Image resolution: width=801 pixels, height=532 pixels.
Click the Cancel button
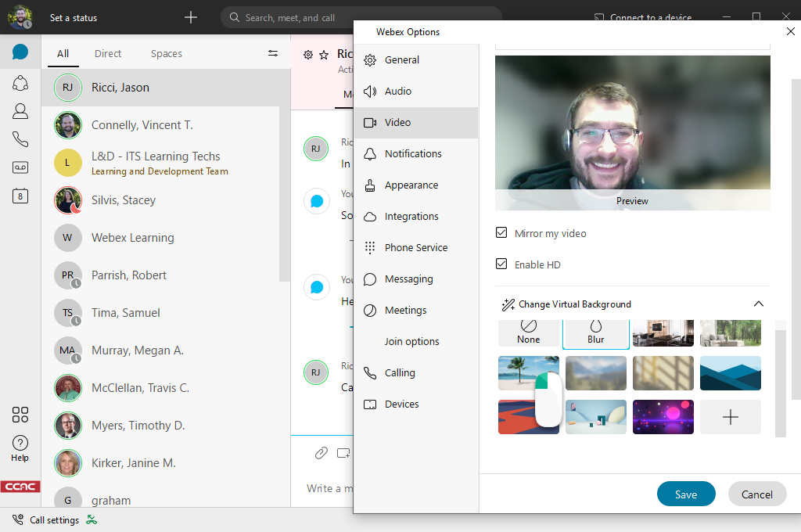pyautogui.click(x=756, y=494)
